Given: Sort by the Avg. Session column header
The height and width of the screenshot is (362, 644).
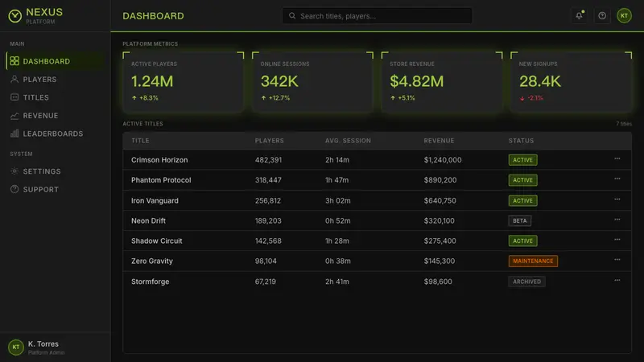Looking at the screenshot, I should pyautogui.click(x=348, y=141).
